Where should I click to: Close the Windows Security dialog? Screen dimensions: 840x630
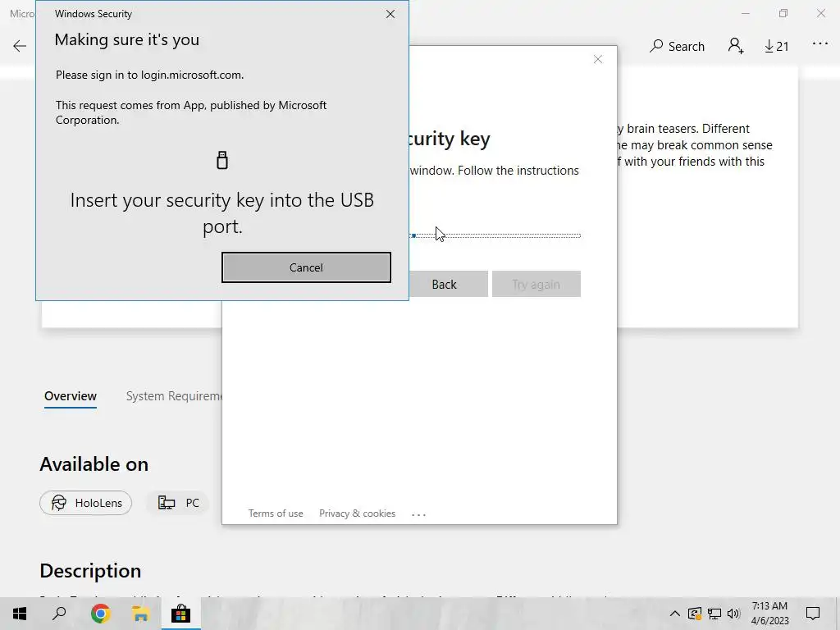tap(390, 14)
